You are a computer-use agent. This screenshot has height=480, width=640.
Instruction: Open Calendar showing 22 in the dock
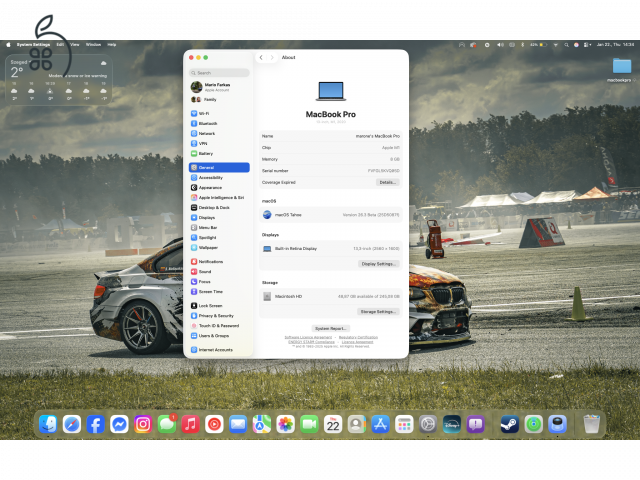pyautogui.click(x=333, y=424)
